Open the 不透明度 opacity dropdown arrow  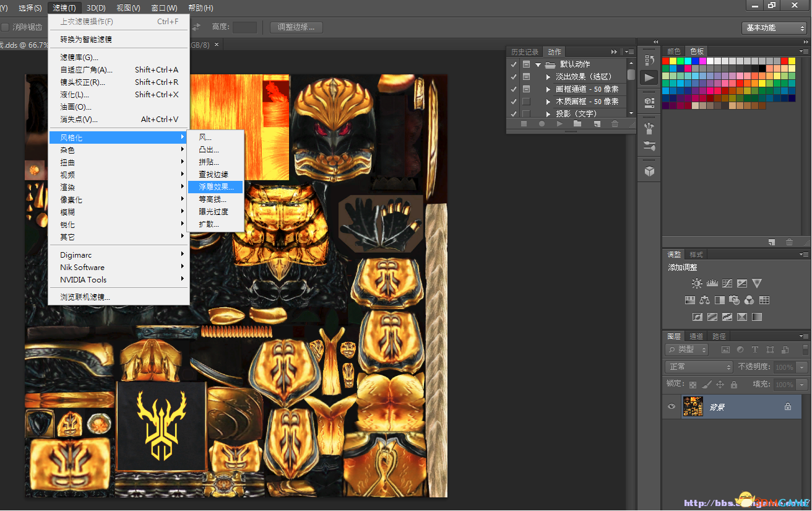(x=802, y=367)
